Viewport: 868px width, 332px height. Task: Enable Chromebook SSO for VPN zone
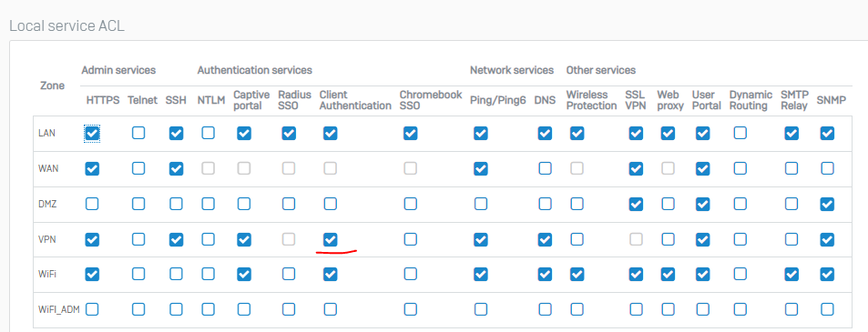(410, 239)
